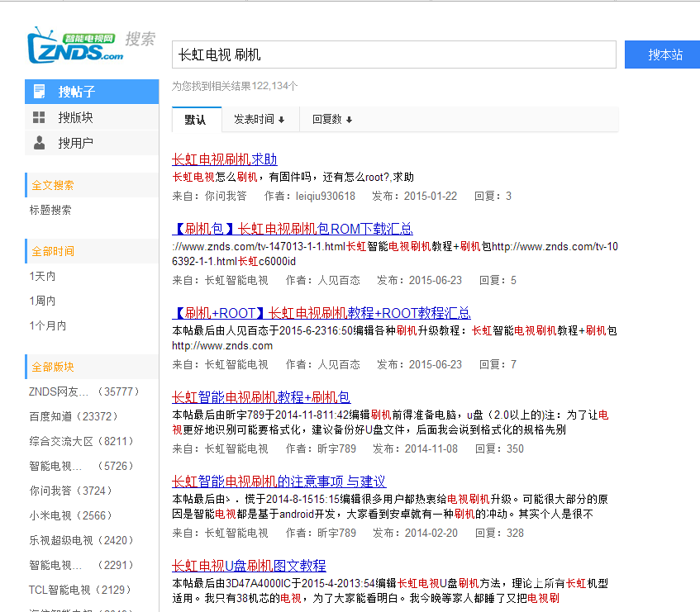Filter by 小米电视 (2566) board
The image size is (700, 612).
pos(71,515)
